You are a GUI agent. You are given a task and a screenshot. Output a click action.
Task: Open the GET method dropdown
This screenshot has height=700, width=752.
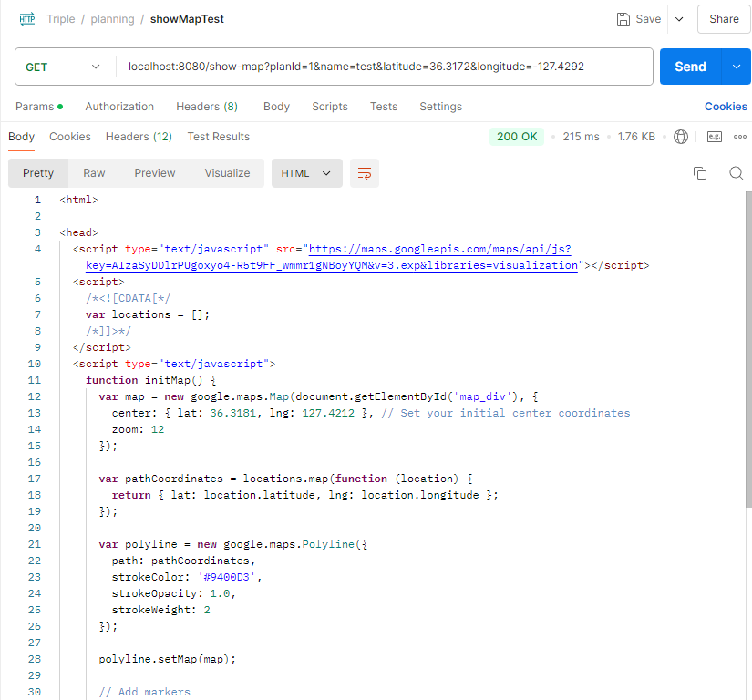pyautogui.click(x=64, y=67)
